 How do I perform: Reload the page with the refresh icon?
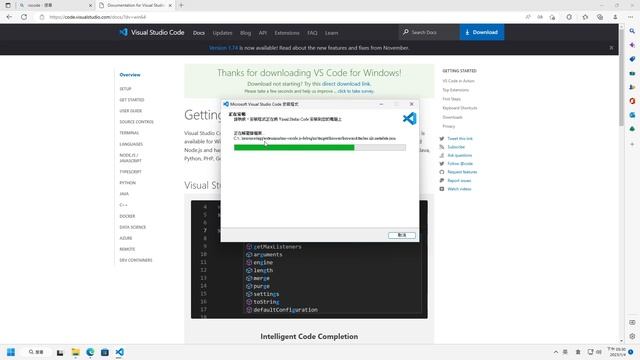pos(24,17)
